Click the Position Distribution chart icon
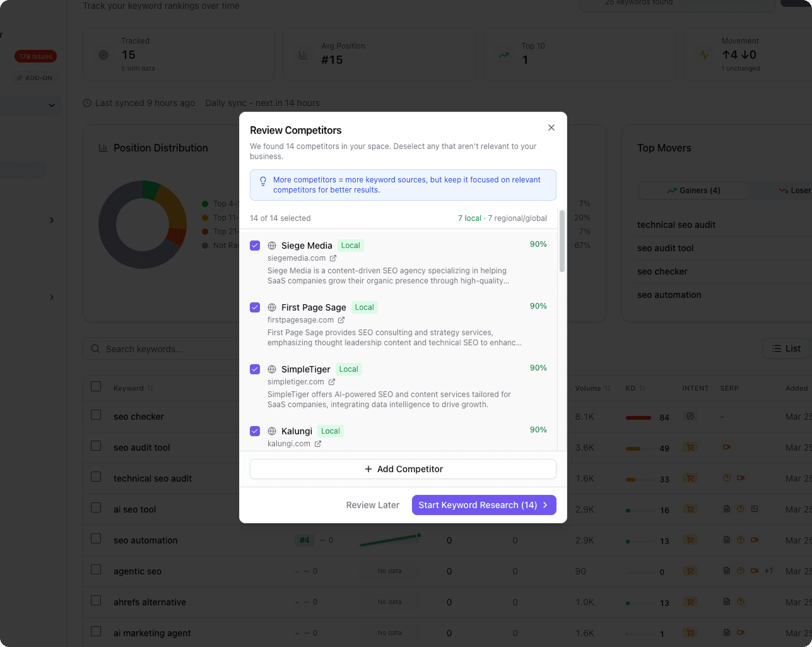Screen dimensions: 812x647 point(103,148)
